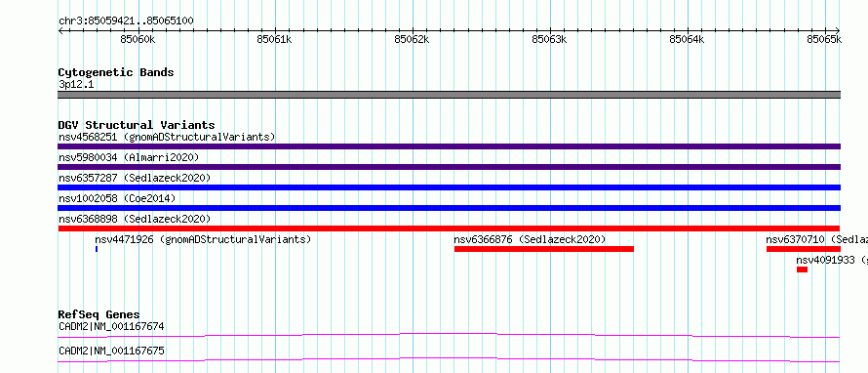This screenshot has height=373, width=868.
Task: Open the nsv6357287 (Sedlazeck2020) label
Action: click(135, 178)
